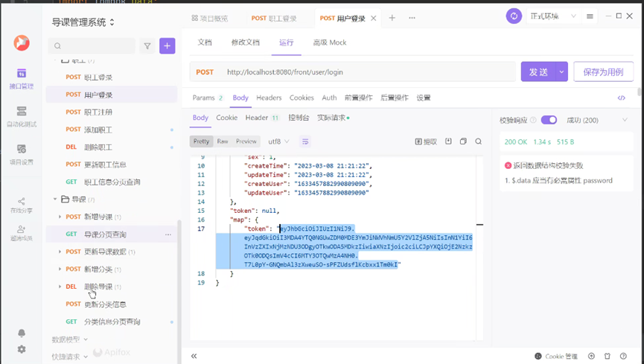Click the 发送 send button
This screenshot has height=364, width=644.
point(538,71)
